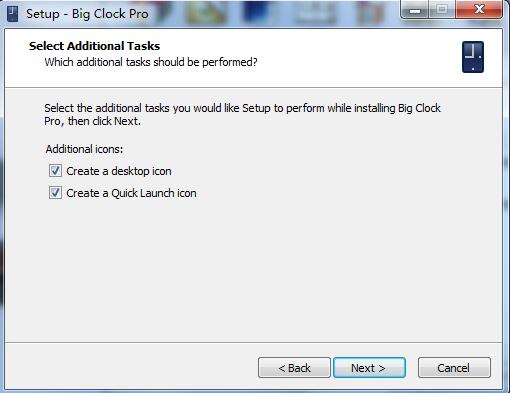Minimize the Setup window
Screen dimensions: 510x393
[415, 10]
